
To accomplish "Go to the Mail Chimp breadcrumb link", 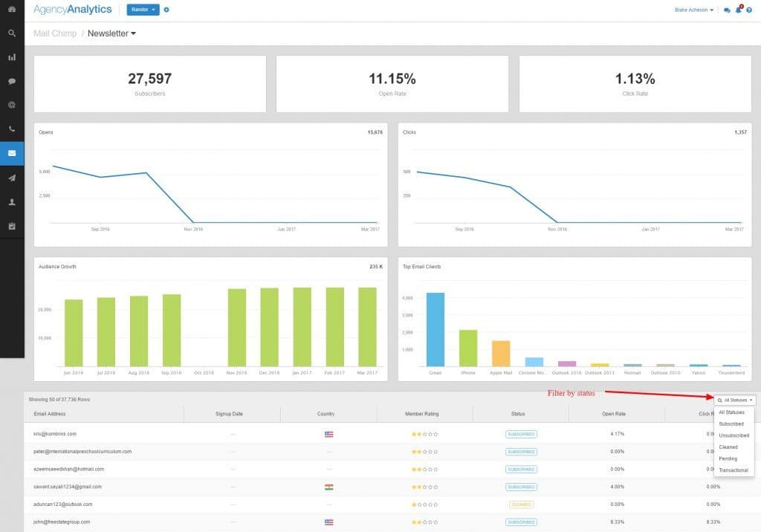I will [x=55, y=33].
